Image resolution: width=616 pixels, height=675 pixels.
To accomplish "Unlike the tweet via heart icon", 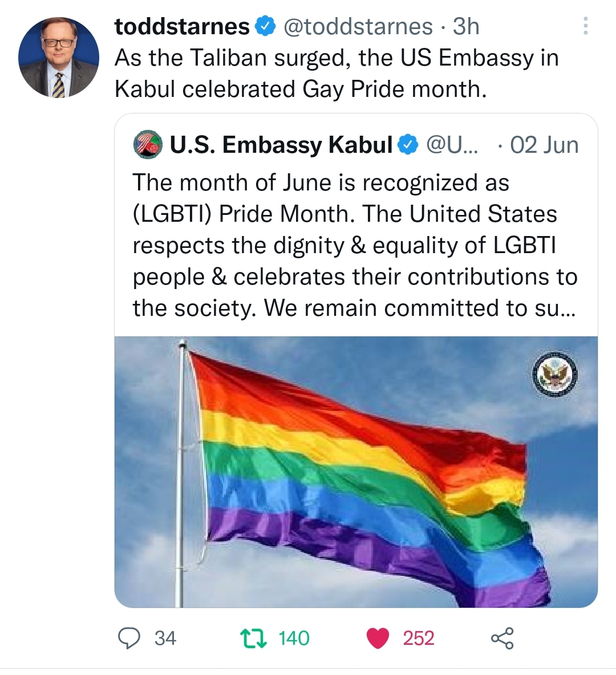I will [378, 638].
